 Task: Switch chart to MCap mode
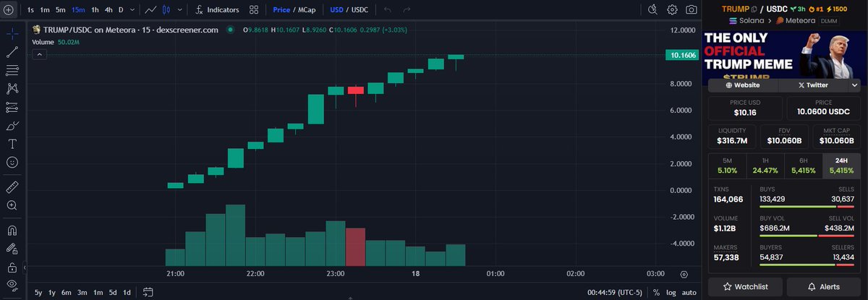point(307,10)
